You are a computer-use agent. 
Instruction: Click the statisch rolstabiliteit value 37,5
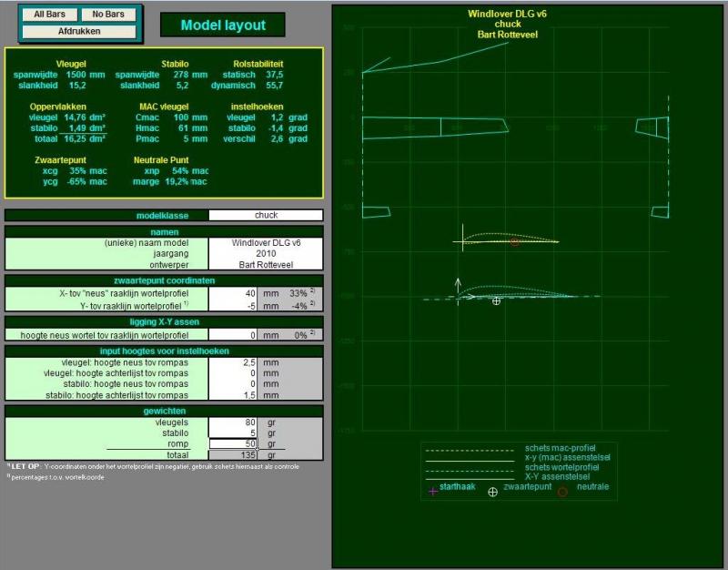(x=275, y=75)
